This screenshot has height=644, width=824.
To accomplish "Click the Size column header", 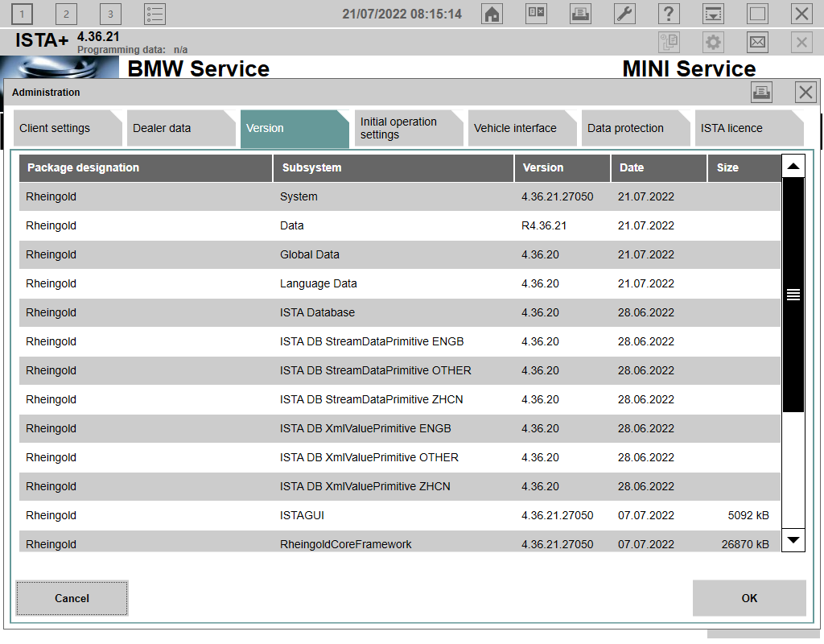I will (744, 167).
